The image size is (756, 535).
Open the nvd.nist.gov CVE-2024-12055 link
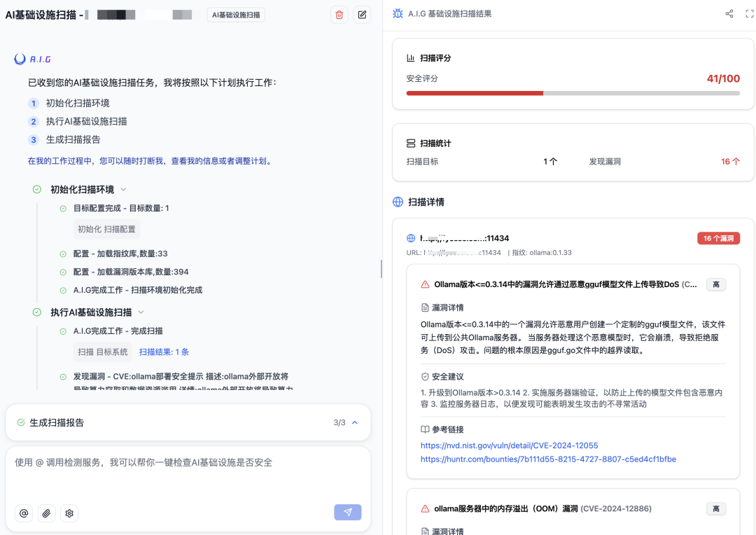point(509,445)
